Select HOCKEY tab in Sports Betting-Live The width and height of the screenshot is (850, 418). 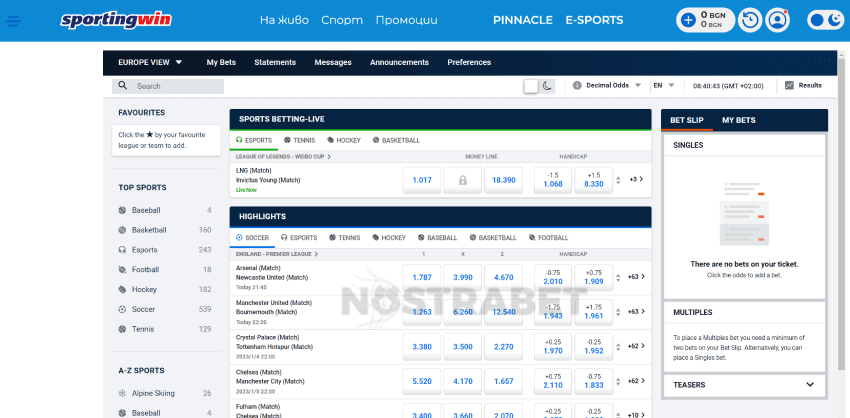[344, 140]
